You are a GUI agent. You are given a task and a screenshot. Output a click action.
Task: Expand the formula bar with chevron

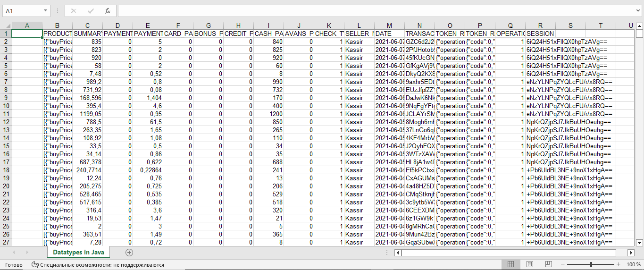click(x=639, y=11)
